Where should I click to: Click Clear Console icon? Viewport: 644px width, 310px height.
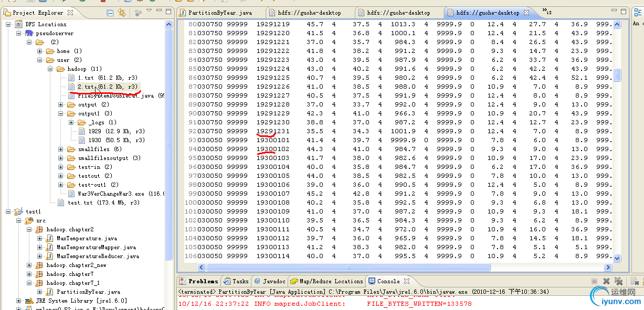pos(635,282)
